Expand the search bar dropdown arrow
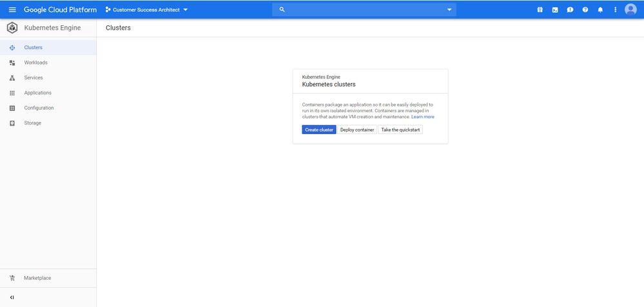The width and height of the screenshot is (644, 307). pos(449,10)
